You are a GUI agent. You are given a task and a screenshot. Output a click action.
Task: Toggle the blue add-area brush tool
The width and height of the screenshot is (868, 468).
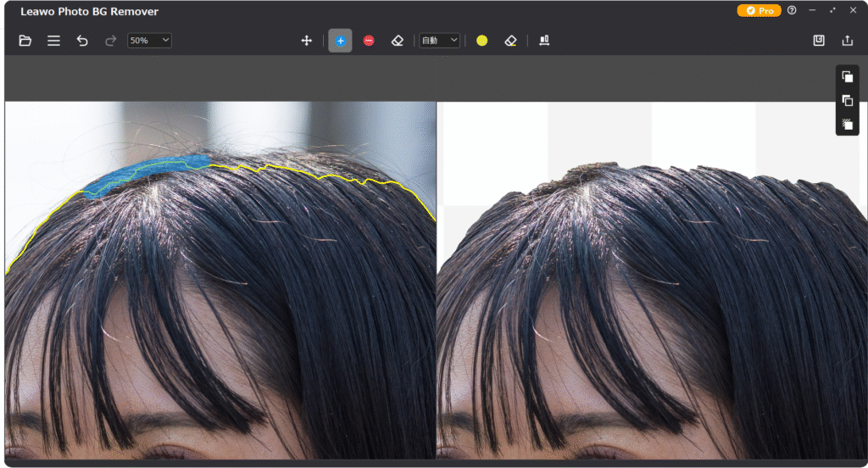point(340,41)
